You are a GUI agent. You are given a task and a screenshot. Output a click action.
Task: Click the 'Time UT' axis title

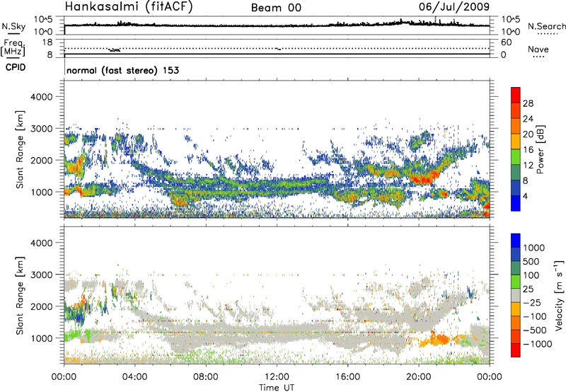[277, 388]
